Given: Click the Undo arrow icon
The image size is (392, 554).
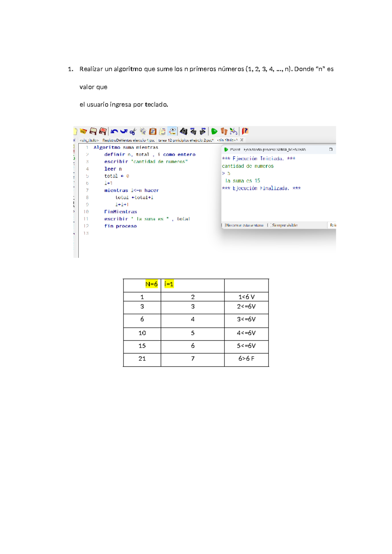Looking at the screenshot, I should [114, 131].
